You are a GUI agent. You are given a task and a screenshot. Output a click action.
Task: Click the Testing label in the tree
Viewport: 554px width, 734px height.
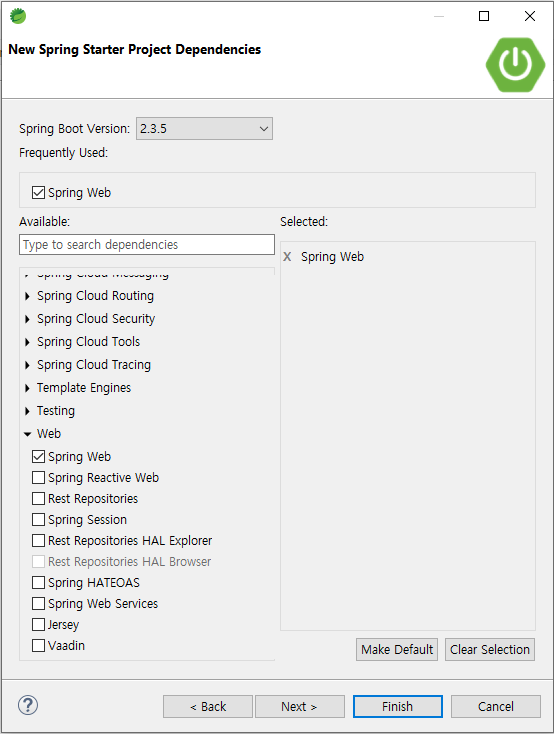pos(56,411)
